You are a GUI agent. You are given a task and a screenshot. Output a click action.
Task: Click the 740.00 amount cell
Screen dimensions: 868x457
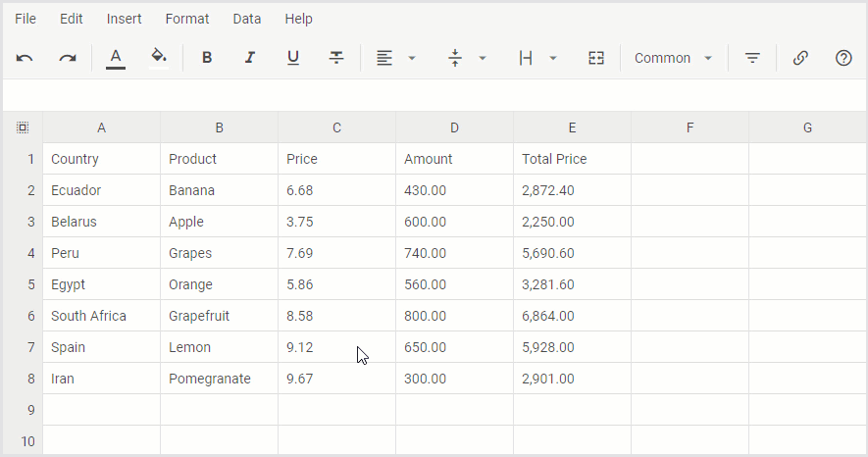click(x=454, y=253)
